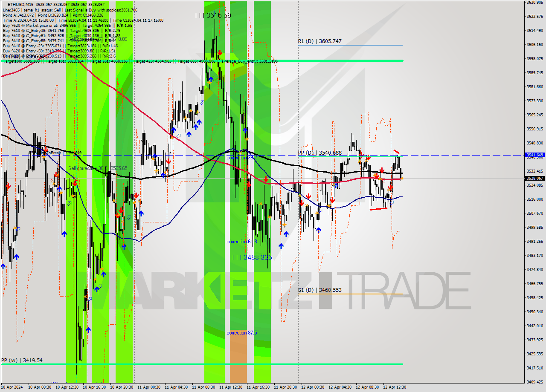546x392 pixels.
Task: Click 3589.745 on the price axis
Action: pos(535,72)
